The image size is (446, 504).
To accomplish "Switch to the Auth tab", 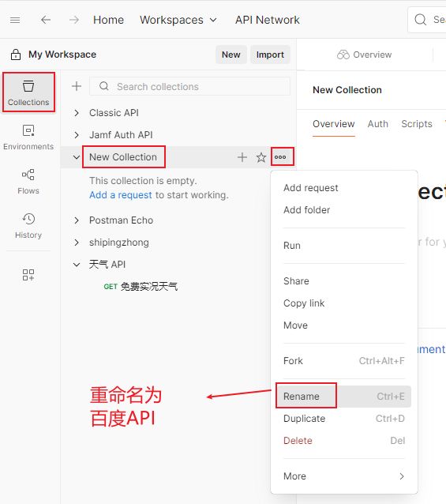I will coord(378,124).
